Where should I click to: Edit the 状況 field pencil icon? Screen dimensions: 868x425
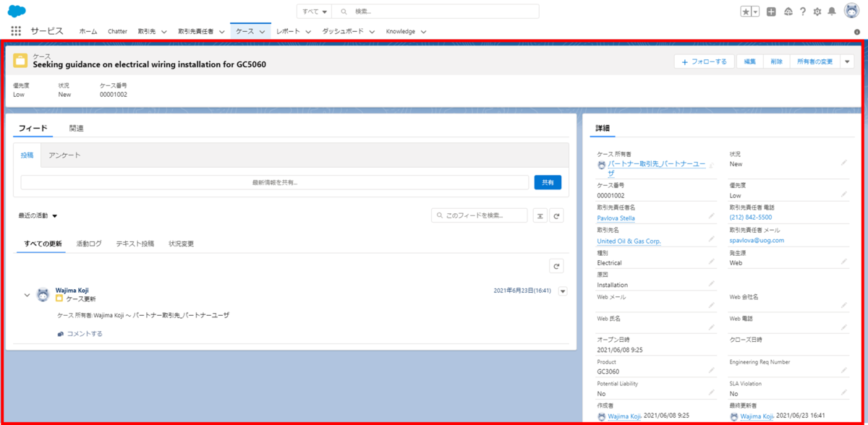843,163
